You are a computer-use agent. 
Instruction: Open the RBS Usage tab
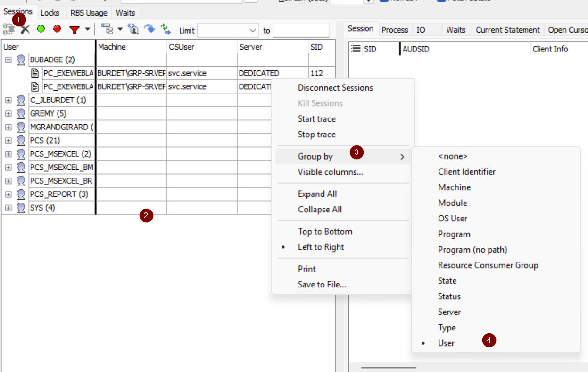[89, 13]
